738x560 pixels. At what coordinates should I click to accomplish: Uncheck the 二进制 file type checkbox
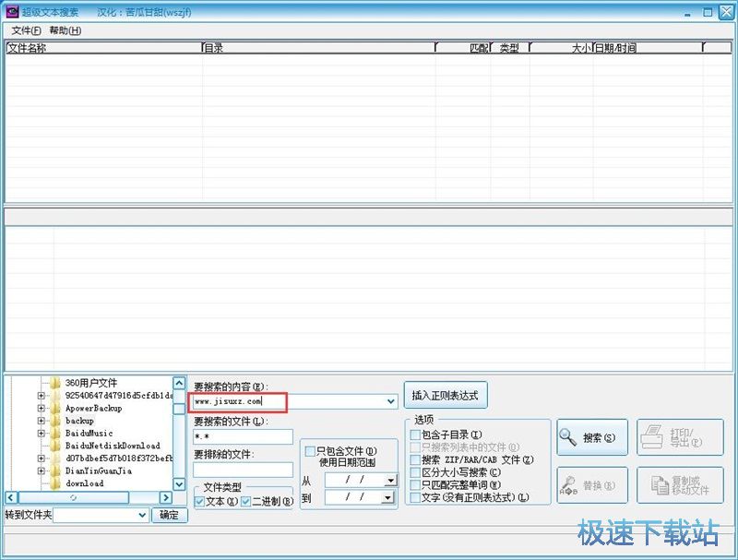245,502
